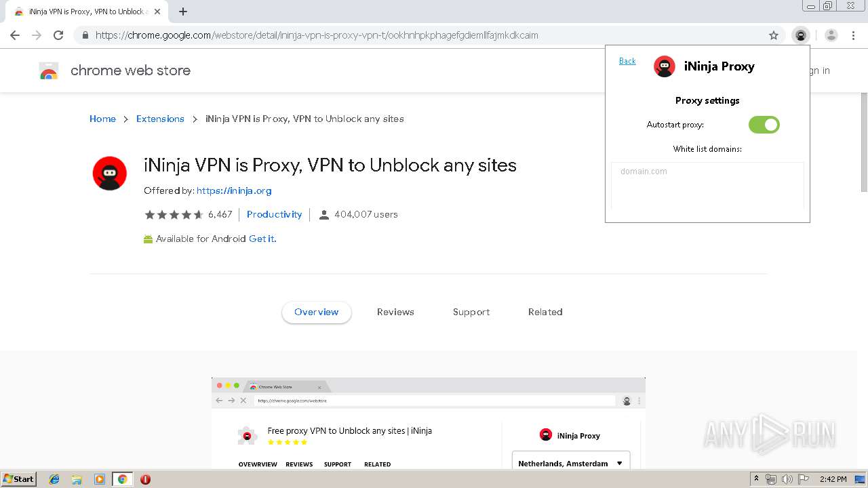Click the 6,467 ratings count
The width and height of the screenshot is (868, 488).
coord(220,214)
